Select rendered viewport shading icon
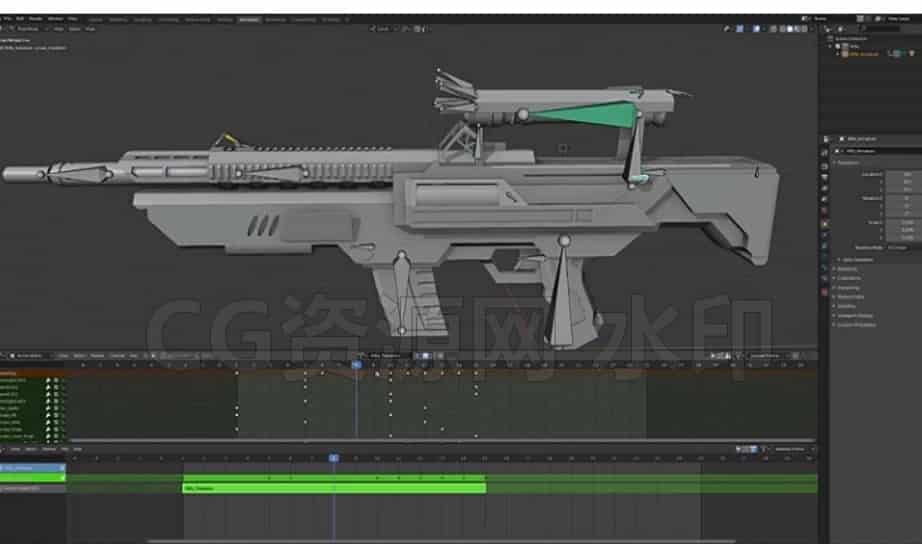This screenshot has height=544, width=922. click(x=805, y=28)
